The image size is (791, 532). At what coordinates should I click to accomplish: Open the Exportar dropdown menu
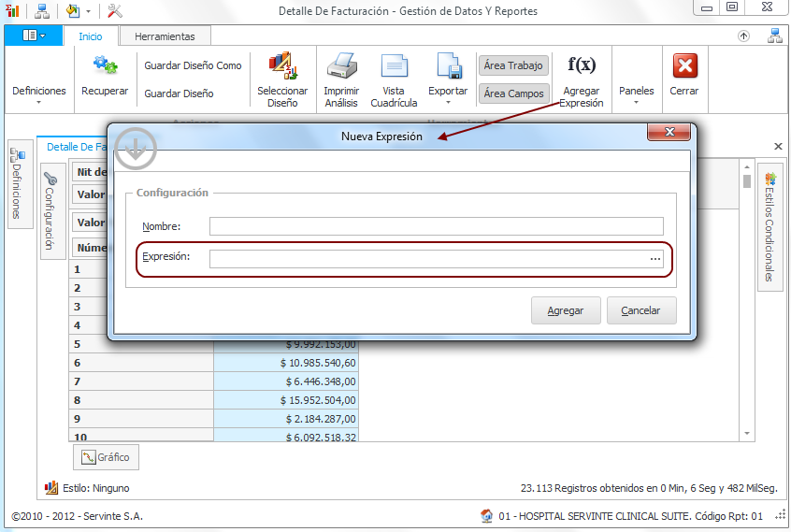pos(448,95)
